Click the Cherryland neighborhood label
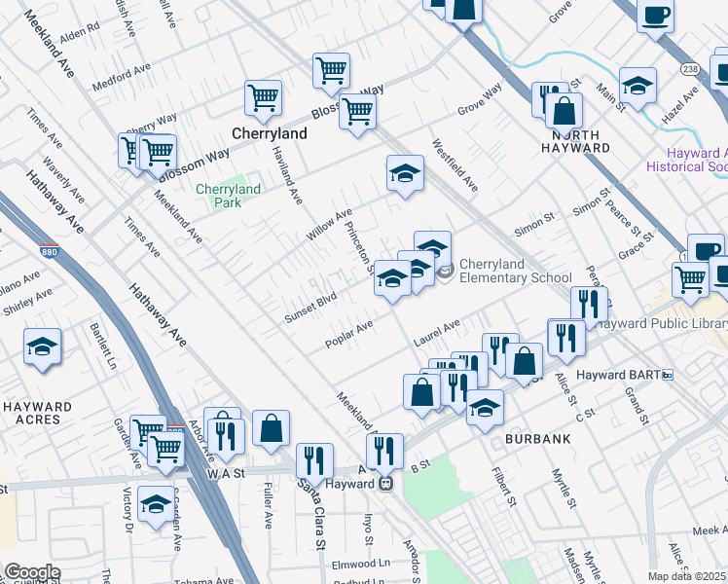Screen dimensions: 728x584 270,133
